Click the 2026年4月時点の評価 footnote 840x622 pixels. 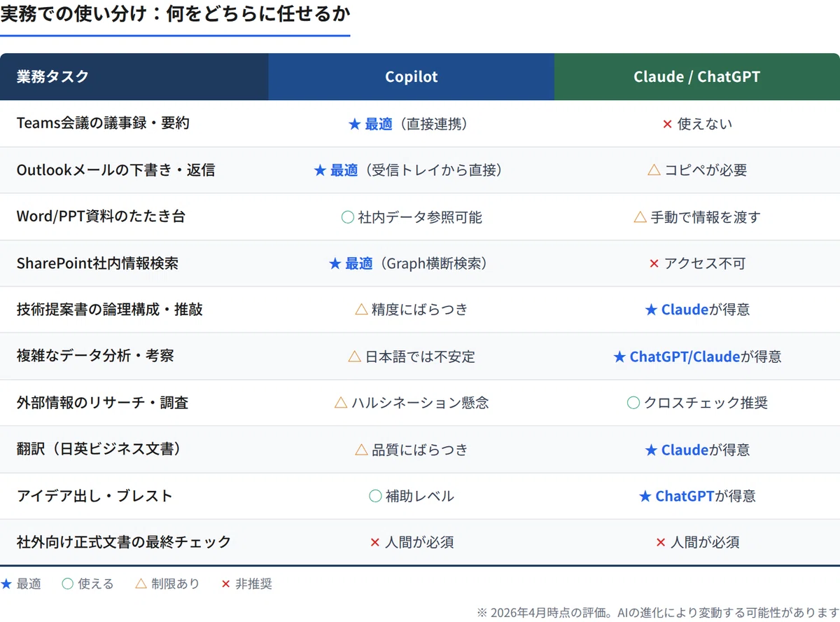pyautogui.click(x=658, y=611)
